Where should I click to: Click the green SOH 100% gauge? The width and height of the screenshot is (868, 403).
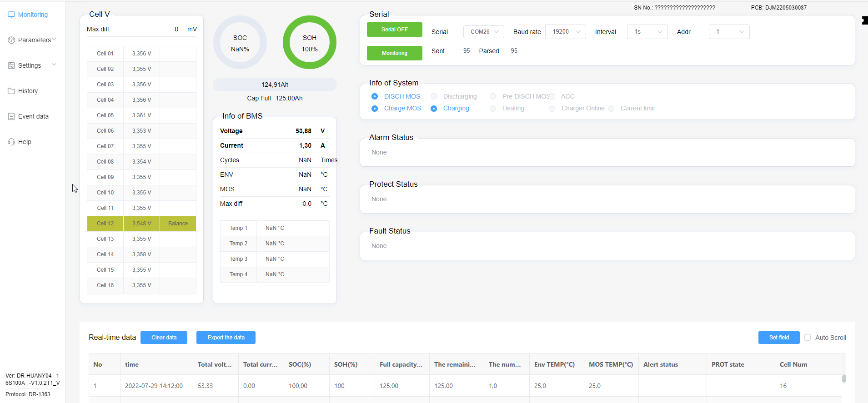310,43
